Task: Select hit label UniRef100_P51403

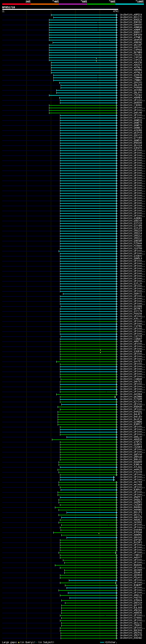Action: coord(131,578)
